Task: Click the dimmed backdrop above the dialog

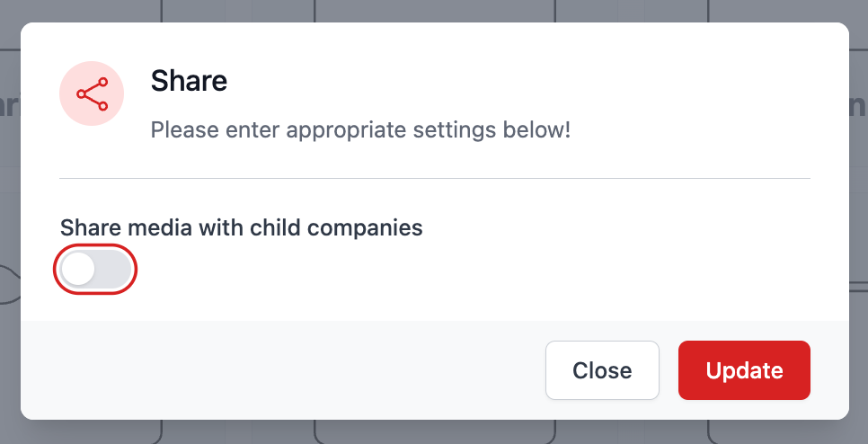Action: click(431, 10)
